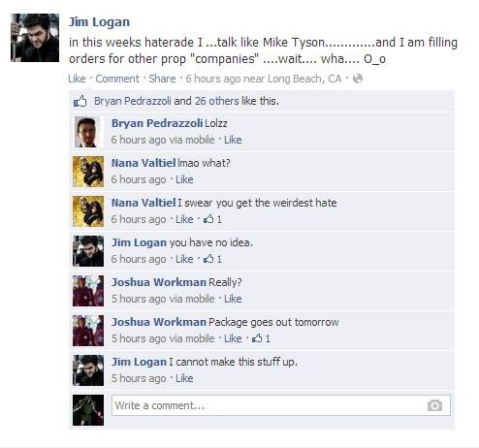
Task: Like Joshua Workman's 'Really?' comment
Action: pyautogui.click(x=233, y=299)
